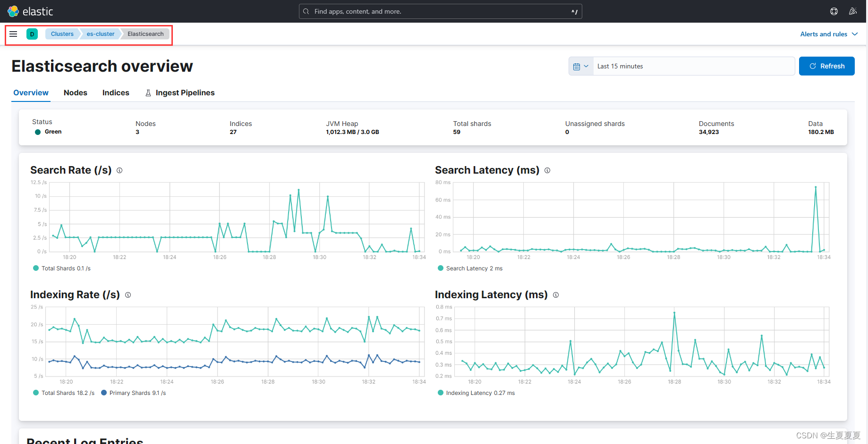868x444 pixels.
Task: Go to es-cluster breadcrumb
Action: [x=101, y=34]
